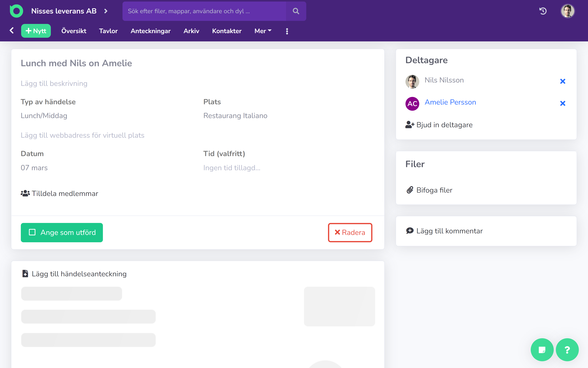Change the Lunch/Middag event type
Screen dimensions: 588x368
pos(44,116)
